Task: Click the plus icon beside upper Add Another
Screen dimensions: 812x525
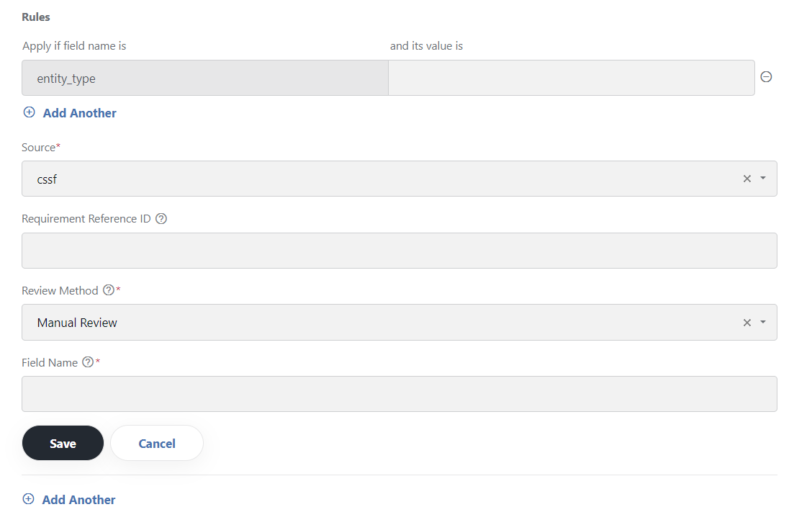Action: [x=30, y=112]
